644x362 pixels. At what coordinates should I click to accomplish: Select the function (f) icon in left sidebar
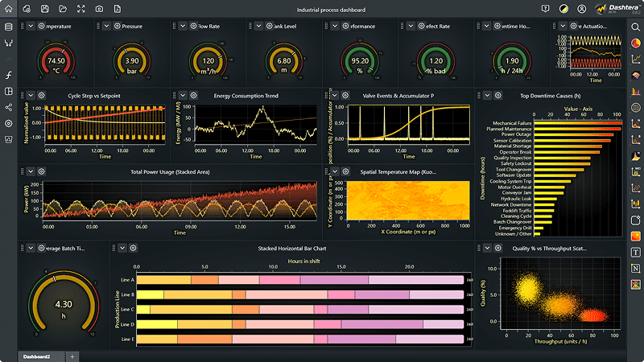9,75
